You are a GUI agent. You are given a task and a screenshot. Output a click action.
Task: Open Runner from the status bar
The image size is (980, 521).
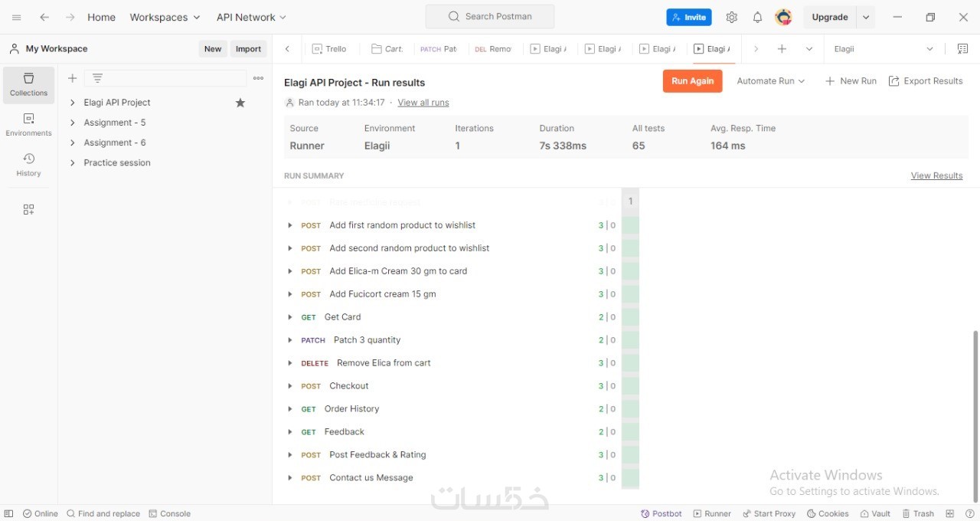pyautogui.click(x=712, y=514)
